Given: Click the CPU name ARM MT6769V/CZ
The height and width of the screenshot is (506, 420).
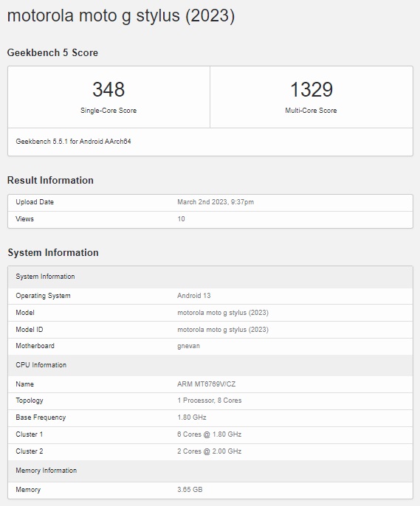Looking at the screenshot, I should tap(206, 384).
